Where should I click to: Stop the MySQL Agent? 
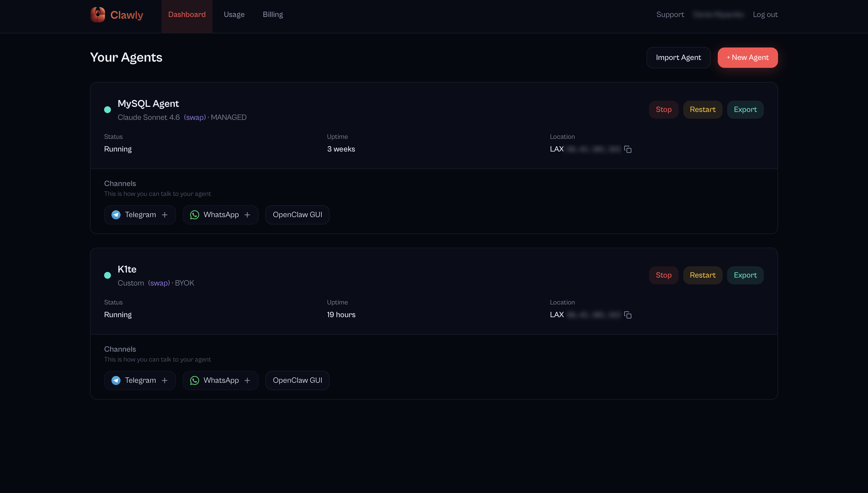tap(663, 110)
